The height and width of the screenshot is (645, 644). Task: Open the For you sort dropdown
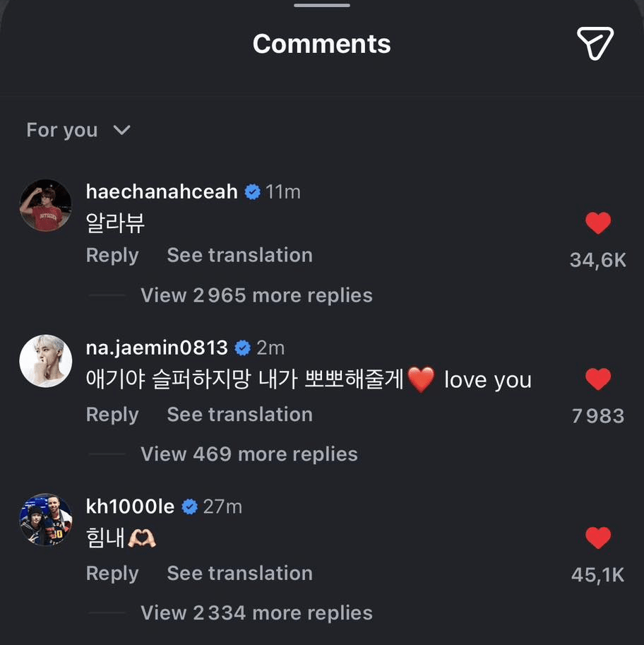pyautogui.click(x=78, y=130)
